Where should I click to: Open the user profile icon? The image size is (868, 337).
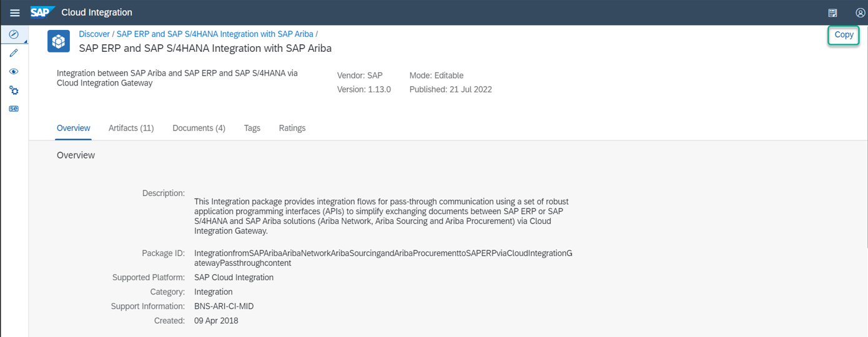(860, 12)
